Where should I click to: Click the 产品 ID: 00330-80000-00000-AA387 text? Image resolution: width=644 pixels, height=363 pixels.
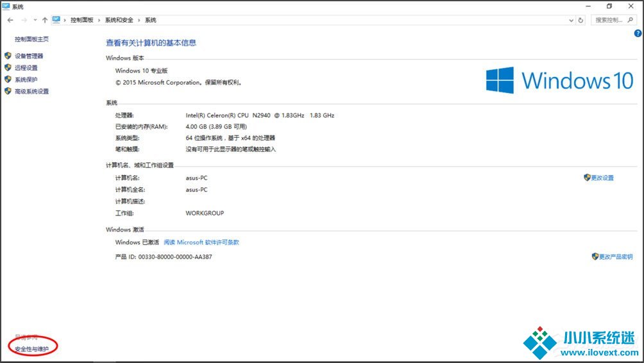point(164,257)
